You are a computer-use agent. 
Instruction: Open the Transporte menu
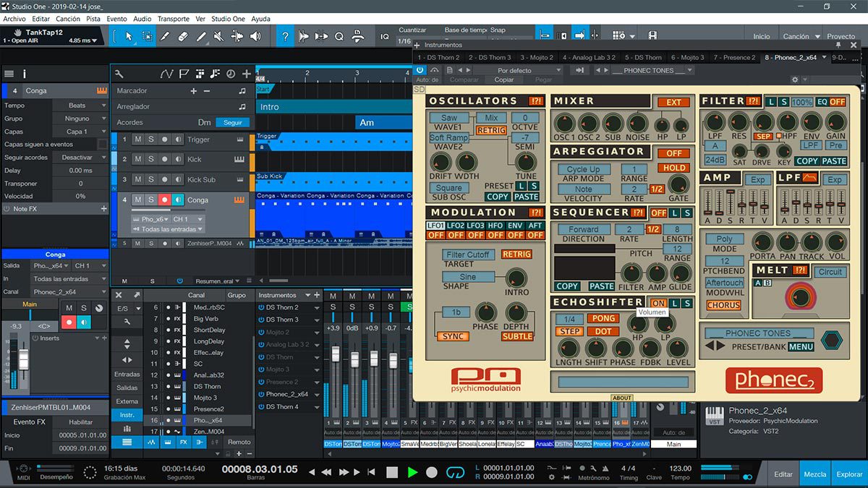click(174, 19)
